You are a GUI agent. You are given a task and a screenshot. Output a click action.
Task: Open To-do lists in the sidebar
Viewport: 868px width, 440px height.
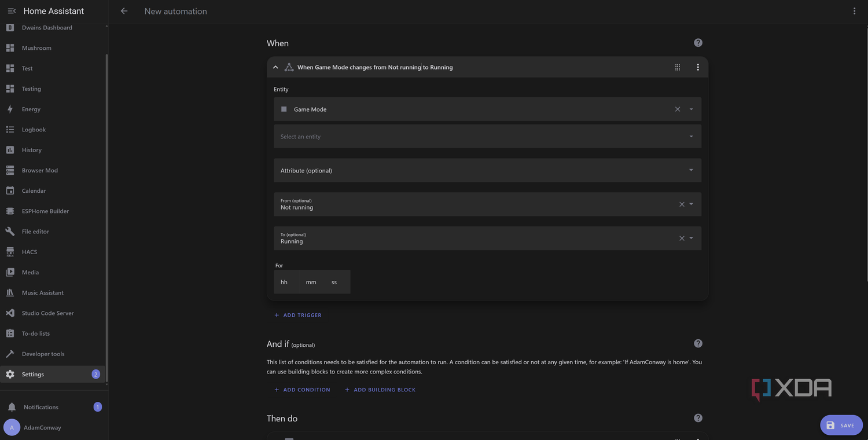53,333
